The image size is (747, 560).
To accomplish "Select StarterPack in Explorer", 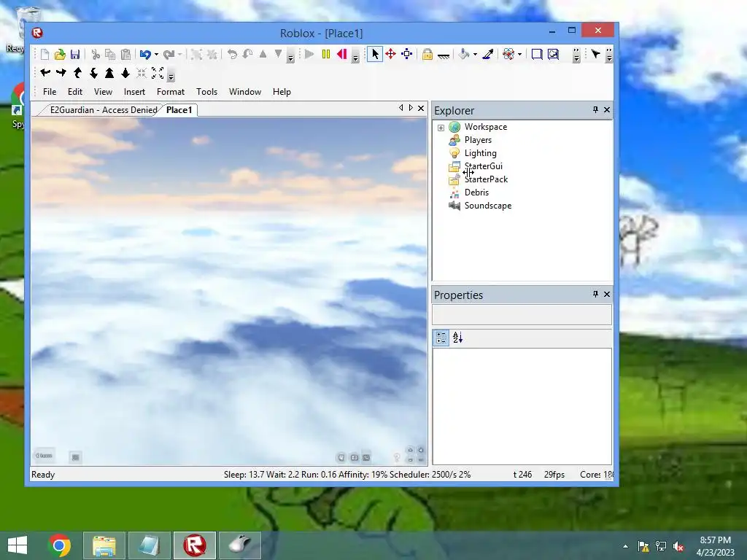I will pos(486,179).
